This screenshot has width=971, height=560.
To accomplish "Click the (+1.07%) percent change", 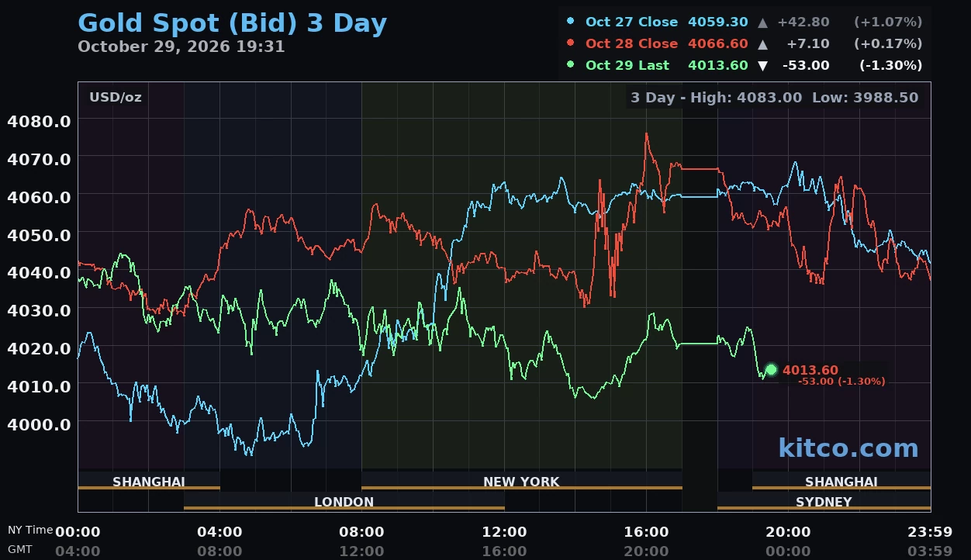I will pos(888,22).
